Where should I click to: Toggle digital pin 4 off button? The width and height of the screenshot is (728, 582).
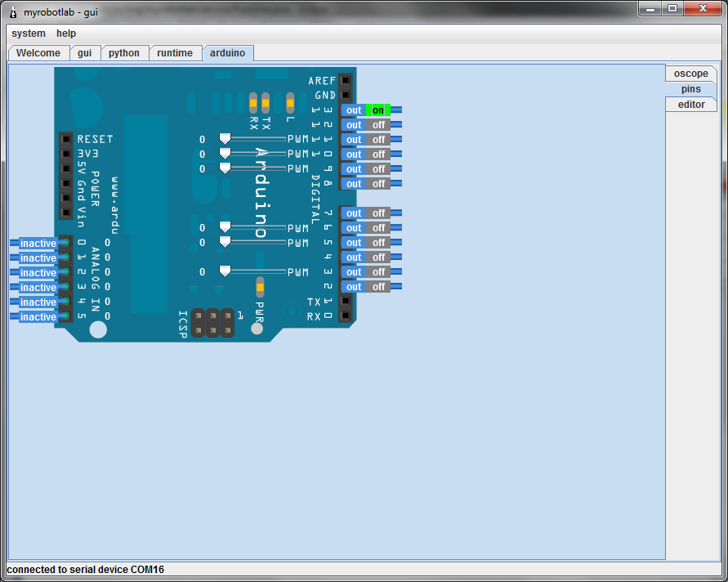point(378,257)
